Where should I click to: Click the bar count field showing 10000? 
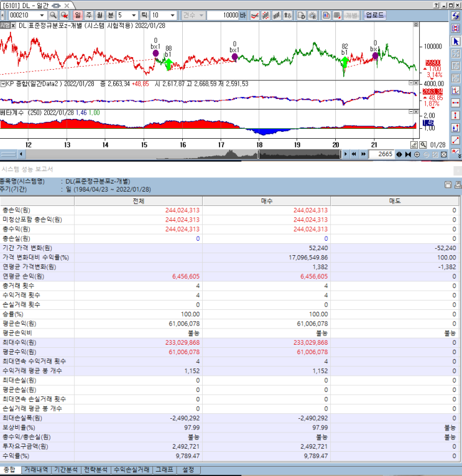point(223,15)
